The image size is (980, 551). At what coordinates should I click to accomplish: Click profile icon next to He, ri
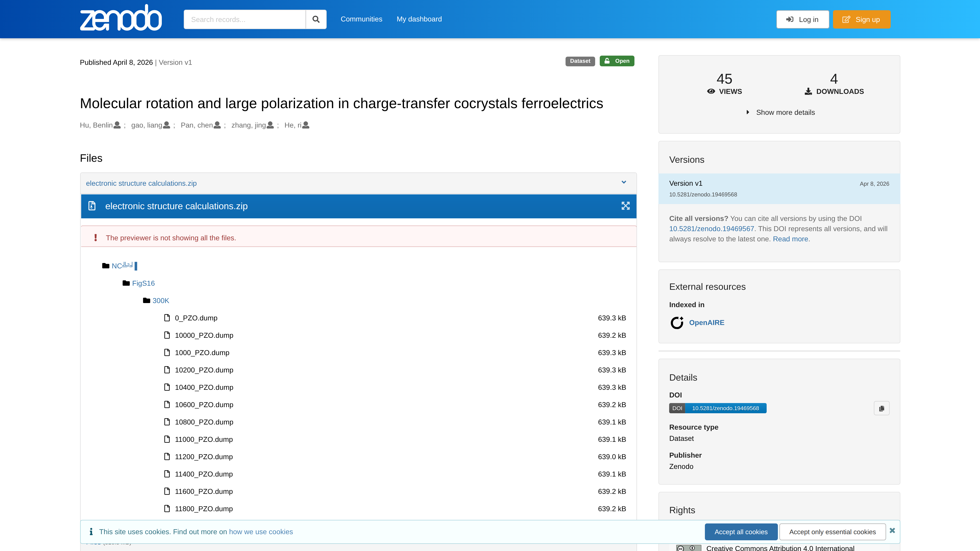pyautogui.click(x=306, y=125)
